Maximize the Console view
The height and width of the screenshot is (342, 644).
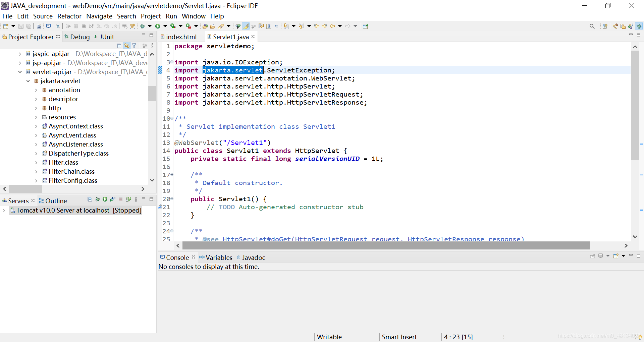639,255
